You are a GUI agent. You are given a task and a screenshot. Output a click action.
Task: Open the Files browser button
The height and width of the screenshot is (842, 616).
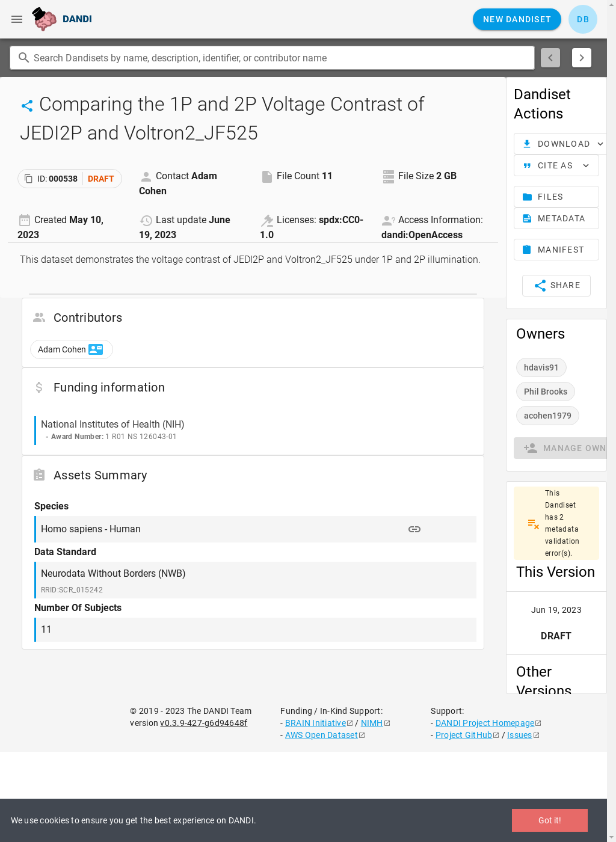(556, 197)
